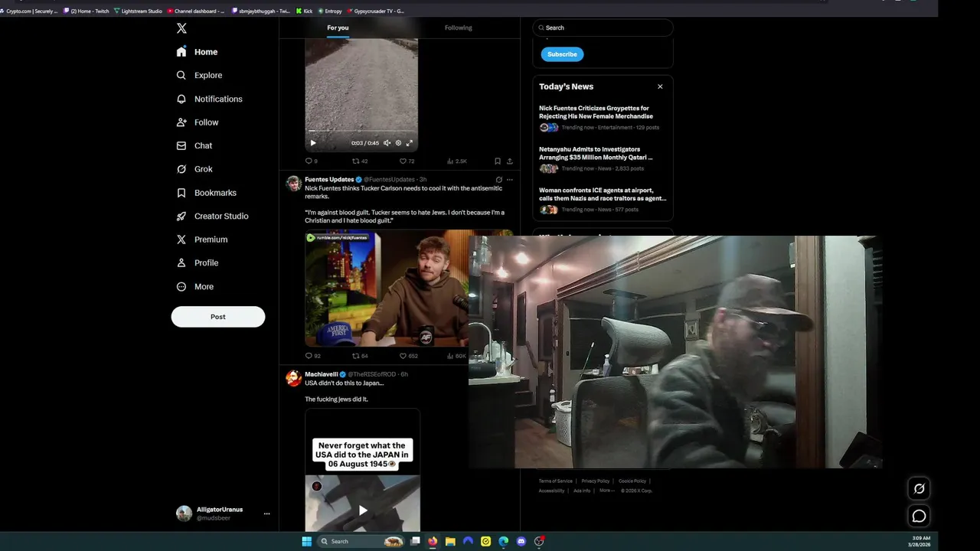
Task: Unmute the gravel road video
Action: (387, 143)
